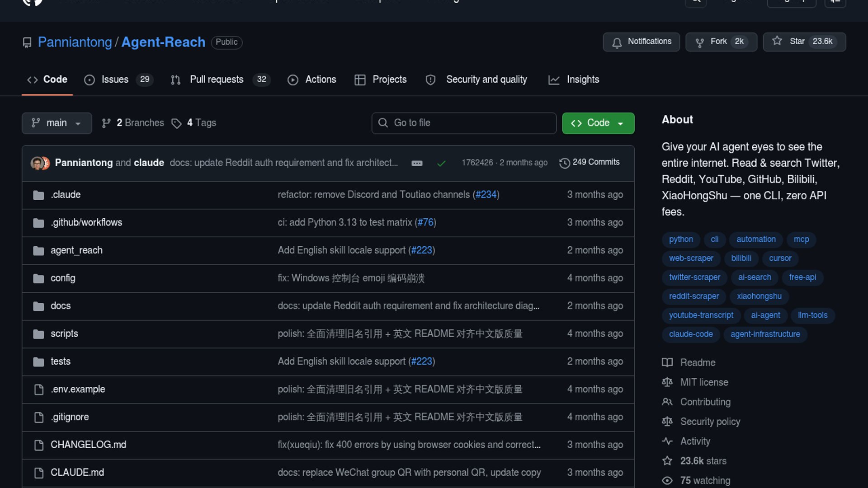The image size is (868, 488).
Task: Click the Notifications bell button
Action: 641,42
